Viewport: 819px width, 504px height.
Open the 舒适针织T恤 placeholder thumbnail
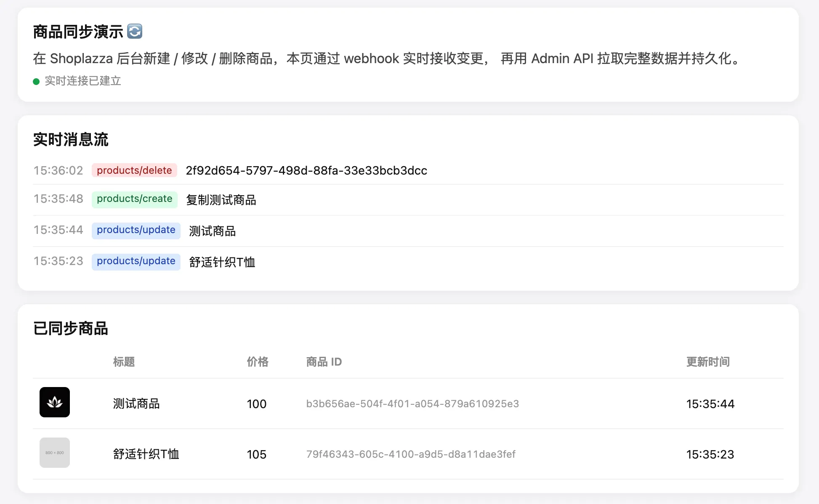click(x=55, y=453)
